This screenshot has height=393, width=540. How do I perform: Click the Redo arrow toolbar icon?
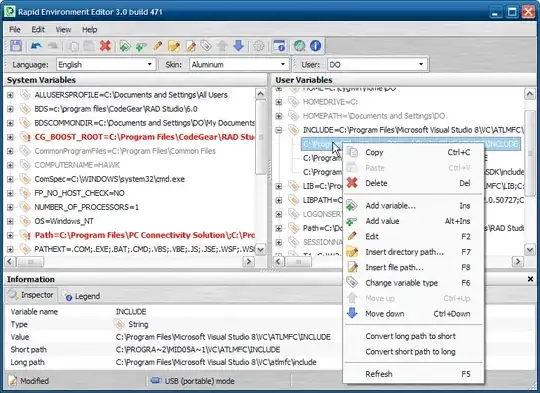pos(53,46)
